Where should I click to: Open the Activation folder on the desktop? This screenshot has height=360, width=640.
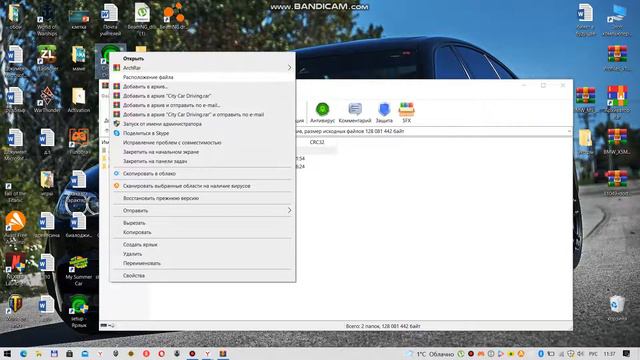click(78, 100)
